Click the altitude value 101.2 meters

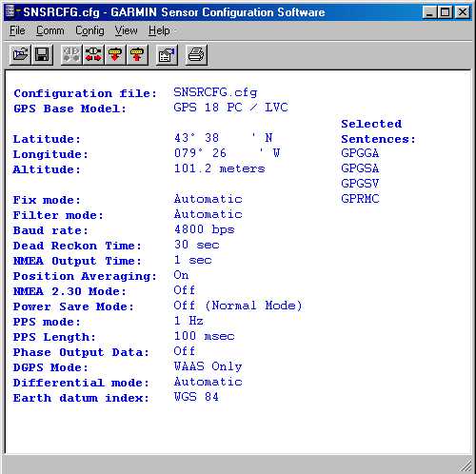[219, 168]
